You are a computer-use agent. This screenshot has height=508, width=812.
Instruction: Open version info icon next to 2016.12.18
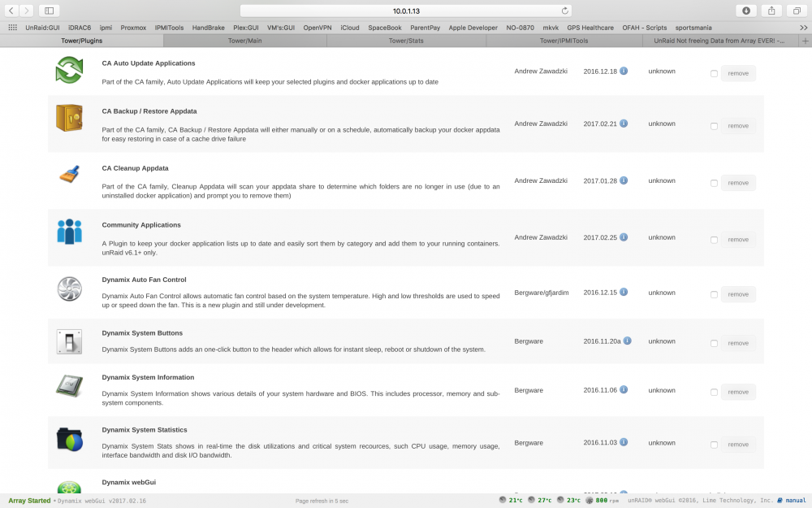[624, 71]
